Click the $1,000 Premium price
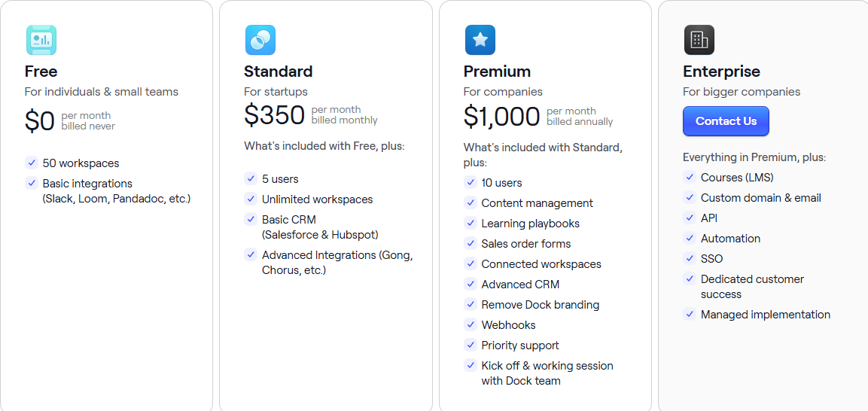 click(x=501, y=117)
